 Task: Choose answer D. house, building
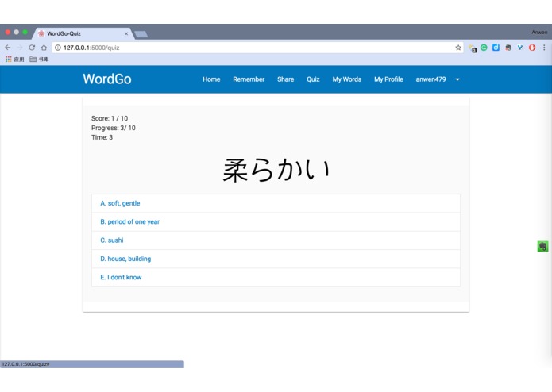[x=276, y=259]
